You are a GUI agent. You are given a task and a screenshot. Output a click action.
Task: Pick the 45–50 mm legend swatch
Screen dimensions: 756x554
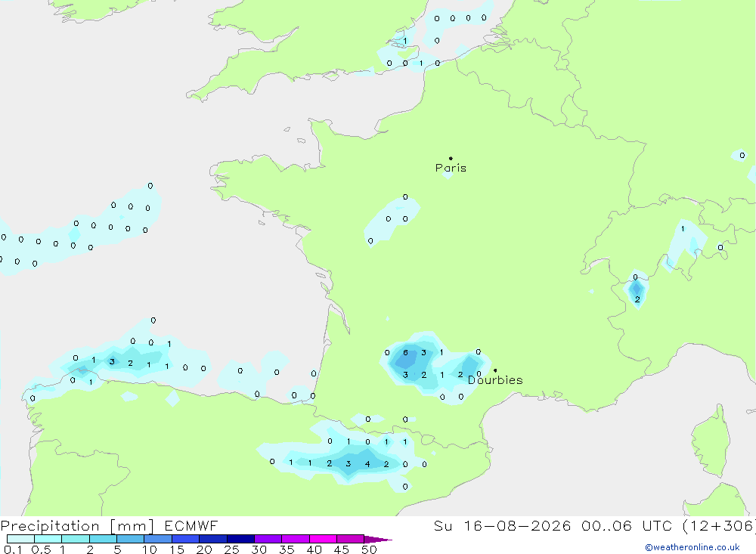pos(351,539)
